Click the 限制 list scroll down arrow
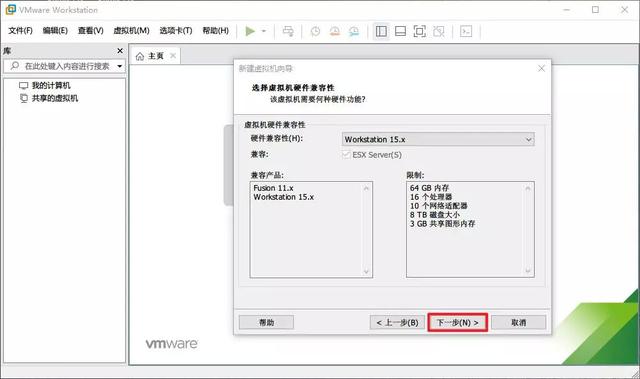 point(528,271)
